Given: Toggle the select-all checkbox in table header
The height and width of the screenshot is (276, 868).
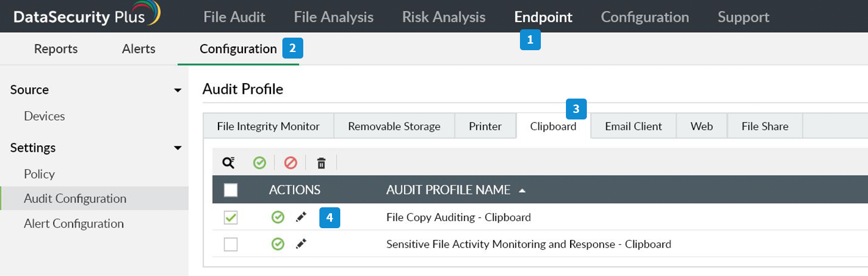Looking at the screenshot, I should click(230, 190).
